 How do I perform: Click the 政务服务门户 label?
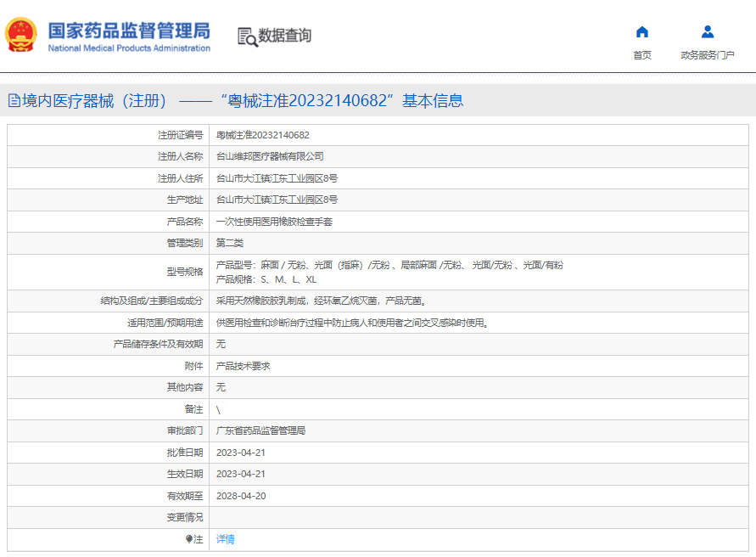click(x=708, y=55)
